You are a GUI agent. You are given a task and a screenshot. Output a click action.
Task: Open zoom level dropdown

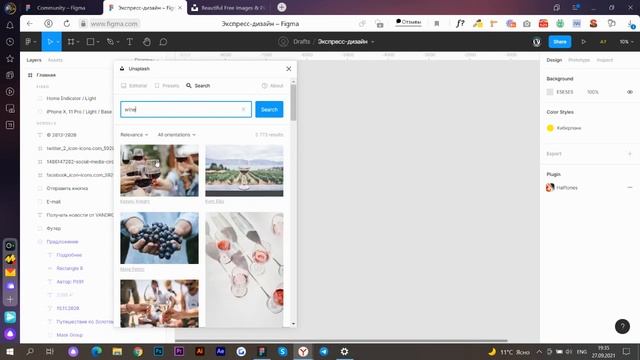[626, 42]
